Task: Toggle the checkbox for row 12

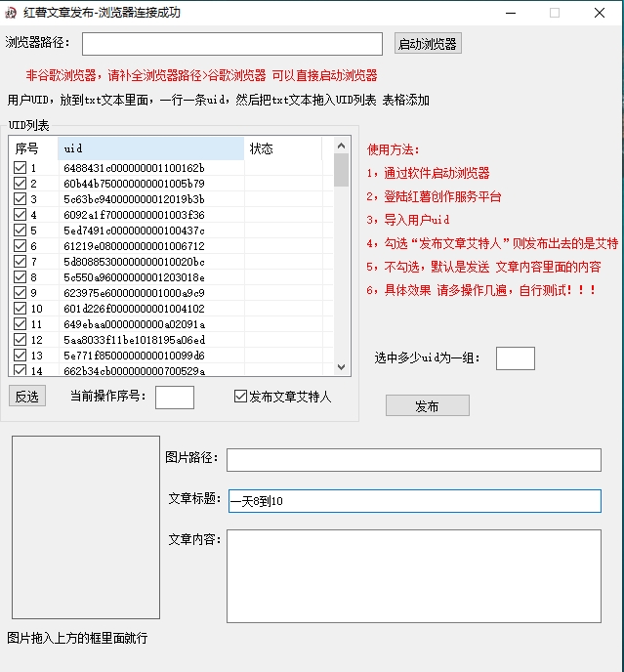Action: coord(21,340)
